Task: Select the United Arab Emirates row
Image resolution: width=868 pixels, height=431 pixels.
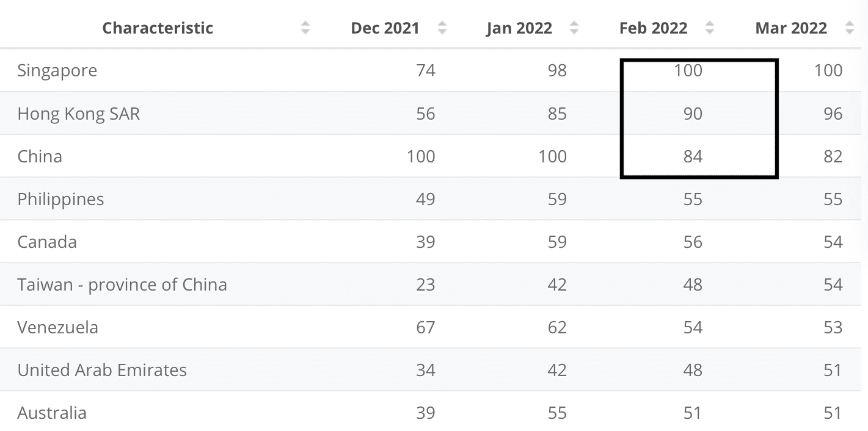Action: [102, 370]
